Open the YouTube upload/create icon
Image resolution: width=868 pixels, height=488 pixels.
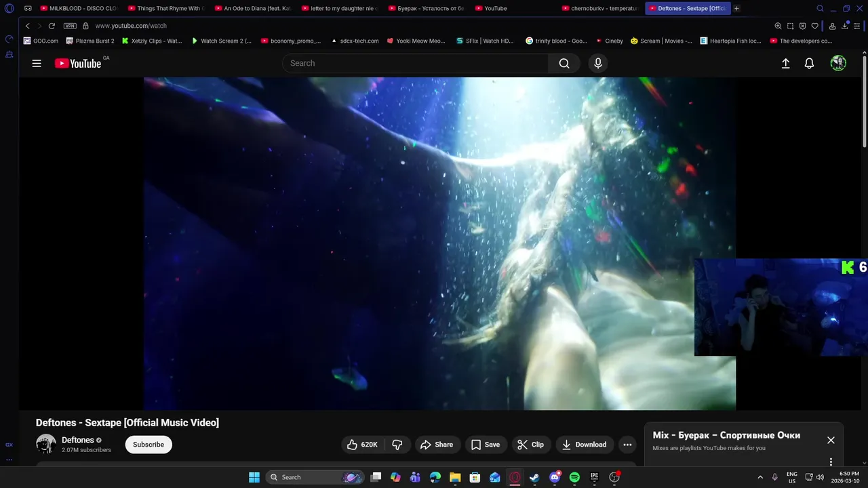pos(785,63)
